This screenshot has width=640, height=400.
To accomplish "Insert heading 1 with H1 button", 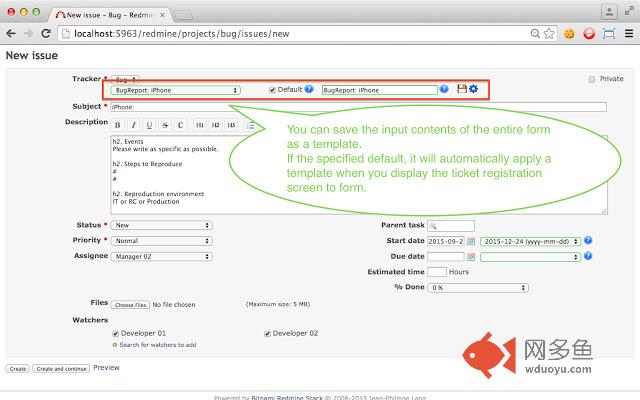I will [200, 125].
